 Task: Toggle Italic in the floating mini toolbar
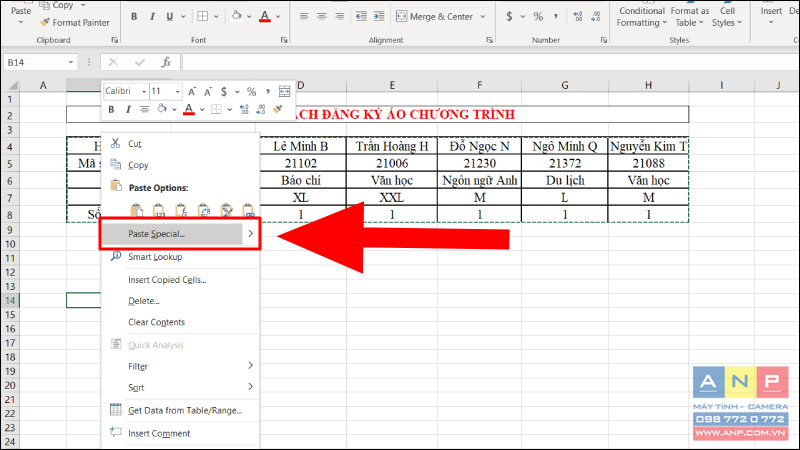[x=128, y=109]
